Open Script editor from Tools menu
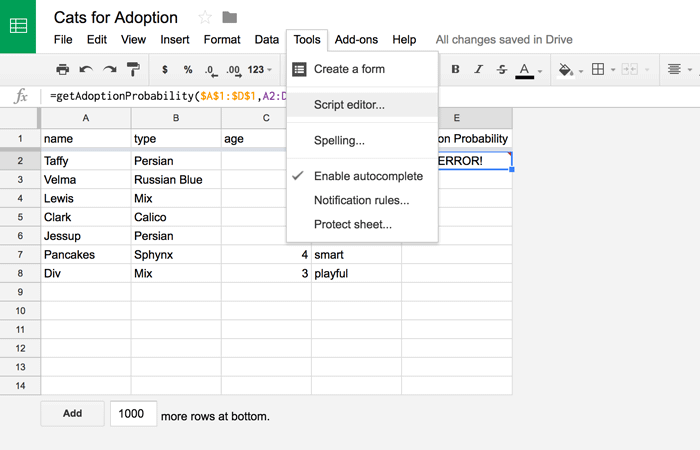 point(362,105)
